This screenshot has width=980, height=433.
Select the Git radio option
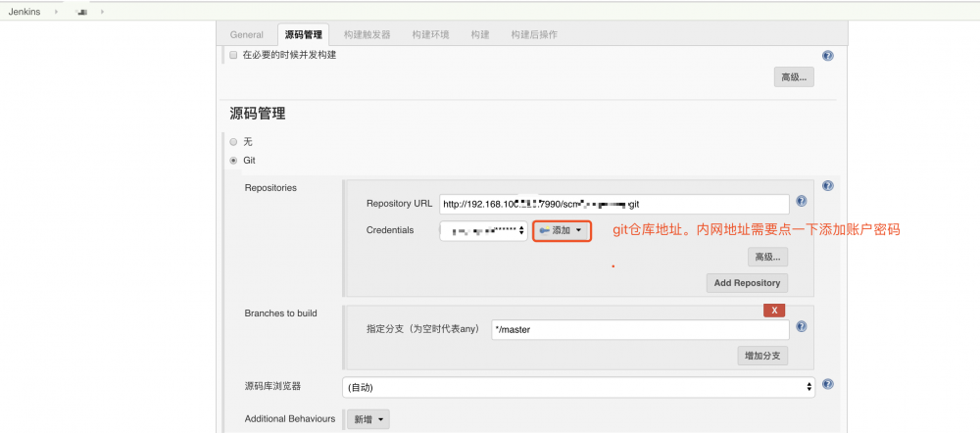(x=233, y=161)
